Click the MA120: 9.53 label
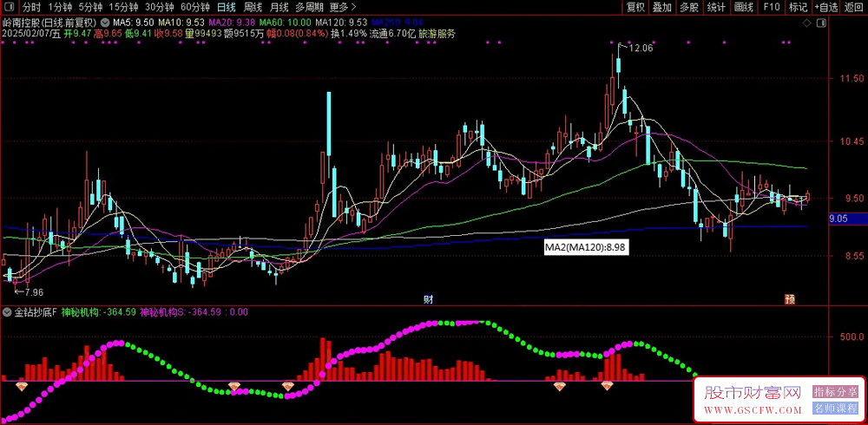 [341, 23]
